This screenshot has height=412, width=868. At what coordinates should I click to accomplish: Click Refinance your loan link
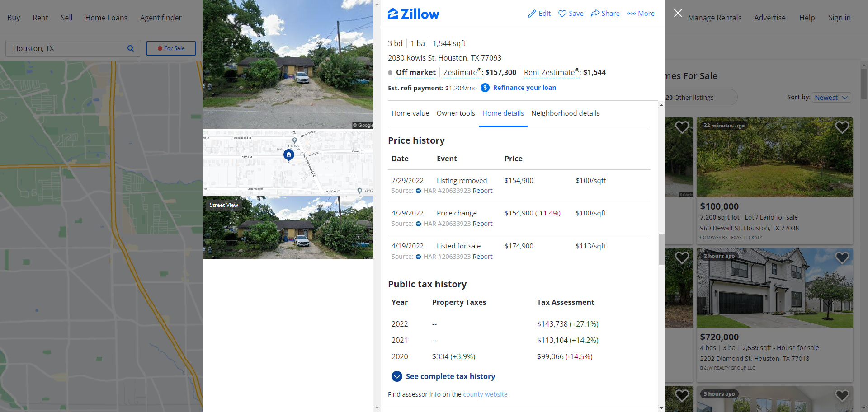pos(524,88)
